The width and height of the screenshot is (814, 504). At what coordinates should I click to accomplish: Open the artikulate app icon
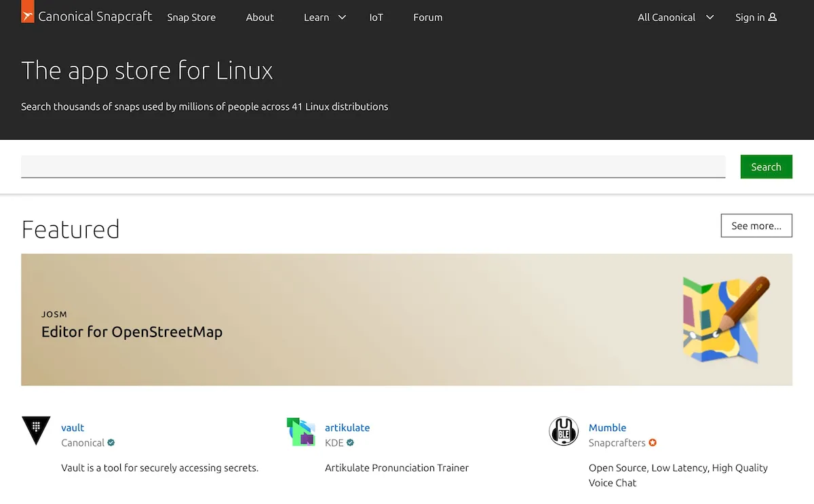(301, 431)
